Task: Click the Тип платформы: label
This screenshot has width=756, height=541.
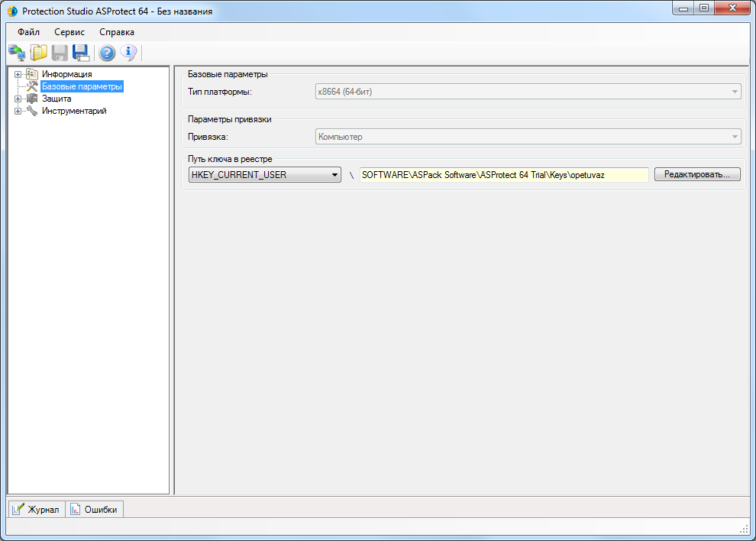Action: click(220, 92)
